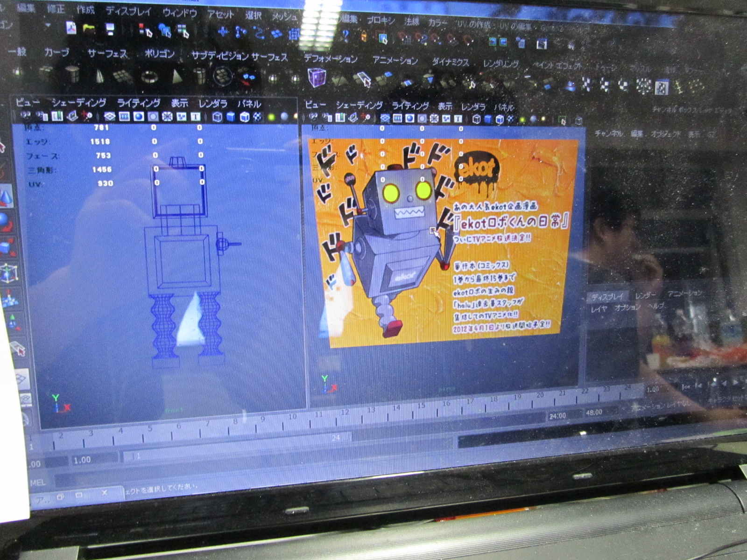Create a polygon sphere from the shelf
This screenshot has height=560, width=747.
click(18, 72)
